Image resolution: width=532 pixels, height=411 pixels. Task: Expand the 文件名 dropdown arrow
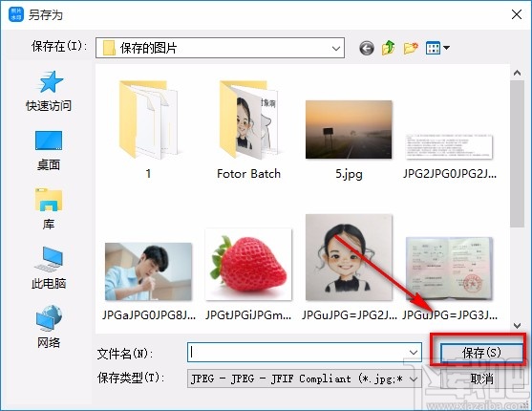coord(414,353)
